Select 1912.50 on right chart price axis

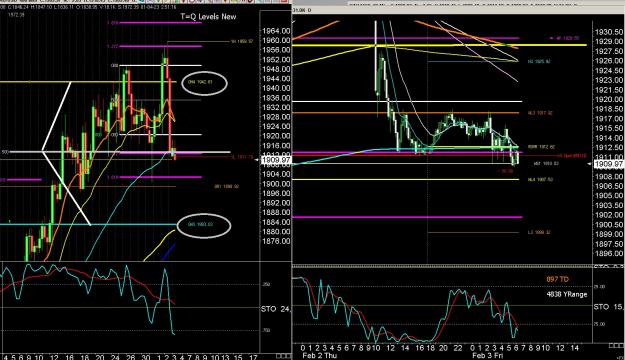(609, 148)
